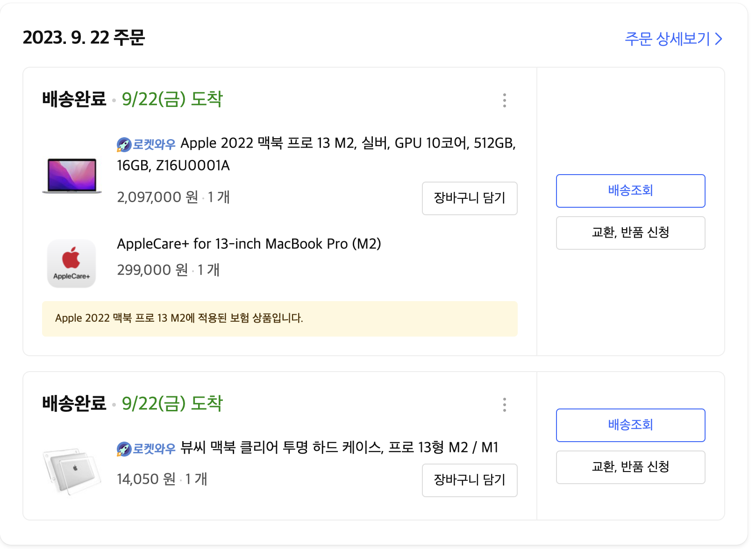Open three-dot menu for MacBook Pro order
The width and height of the screenshot is (756, 549).
pos(505,100)
